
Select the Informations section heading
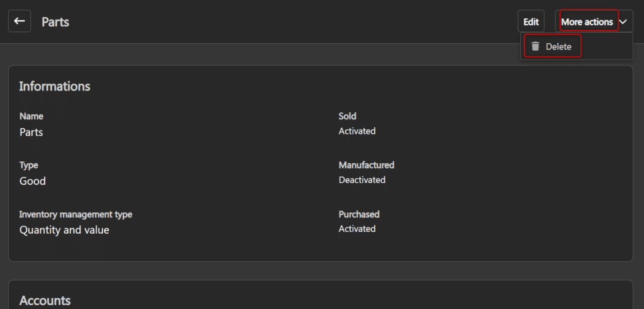coord(55,86)
